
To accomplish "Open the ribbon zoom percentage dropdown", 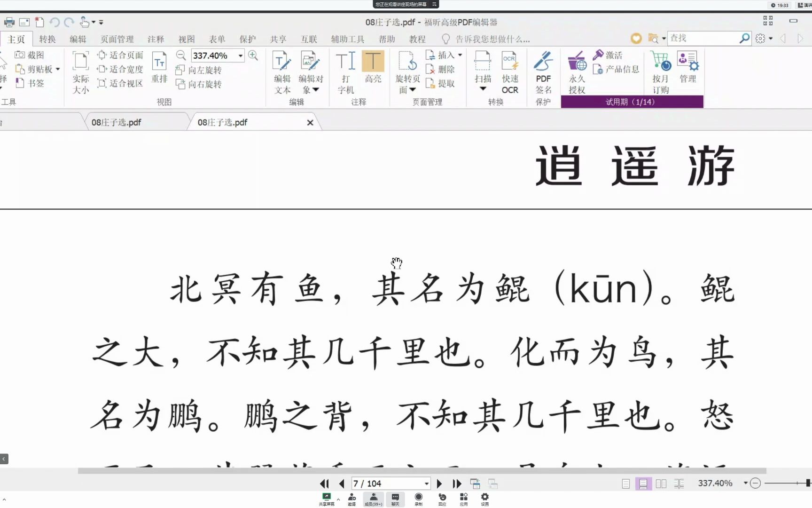I will (x=241, y=56).
